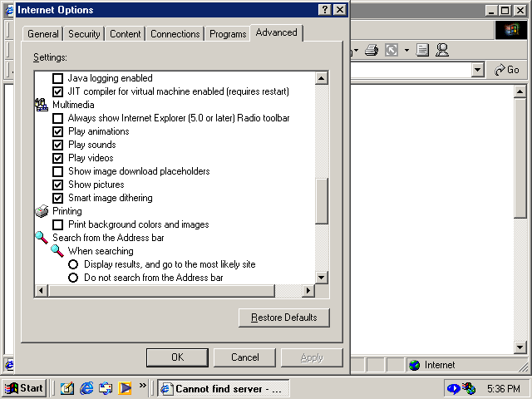Screen dimensions: 532x399
Task: Enable Show image download placeholders
Action: pos(57,171)
